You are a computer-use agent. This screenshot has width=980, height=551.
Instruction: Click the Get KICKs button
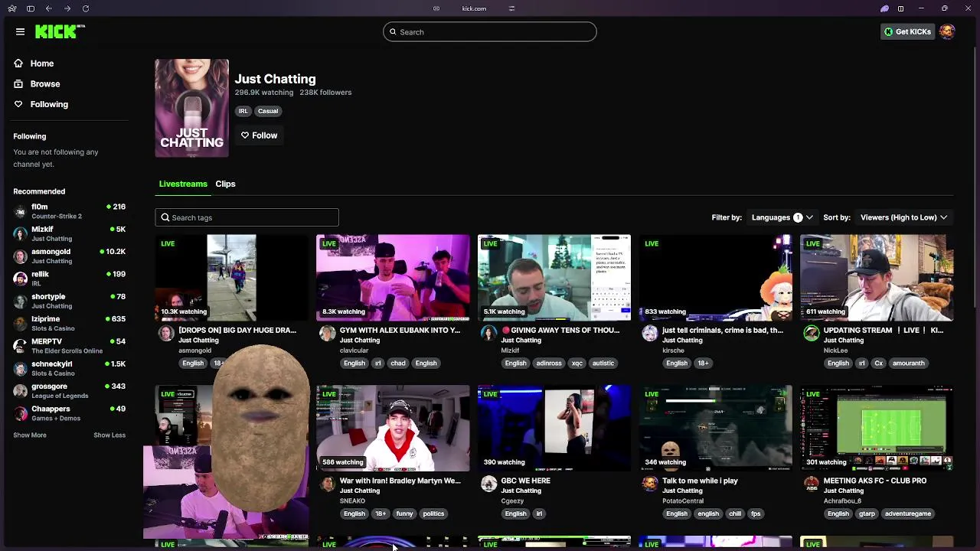pyautogui.click(x=907, y=31)
